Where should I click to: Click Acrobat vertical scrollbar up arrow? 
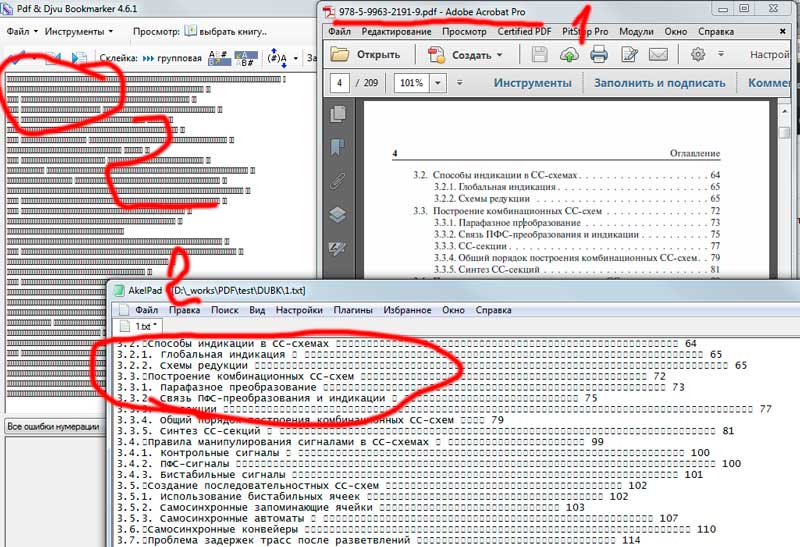point(785,111)
